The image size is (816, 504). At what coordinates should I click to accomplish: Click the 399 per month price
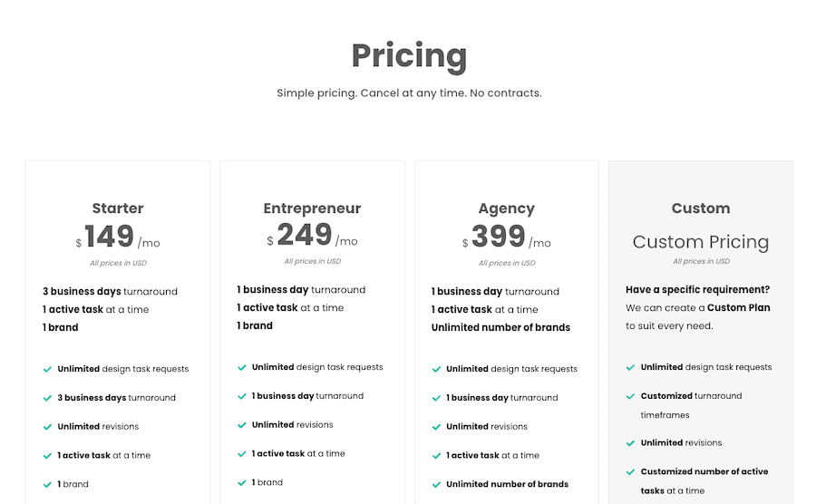(x=506, y=237)
